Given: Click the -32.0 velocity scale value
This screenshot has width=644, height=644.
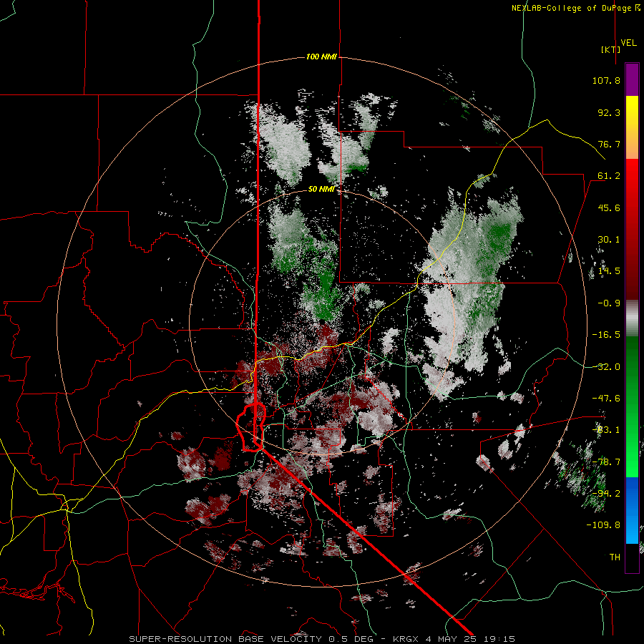Looking at the screenshot, I should click(x=606, y=367).
